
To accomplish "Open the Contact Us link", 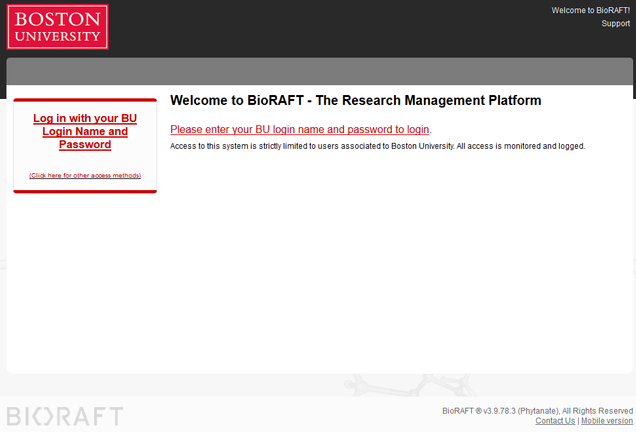I will 555,421.
